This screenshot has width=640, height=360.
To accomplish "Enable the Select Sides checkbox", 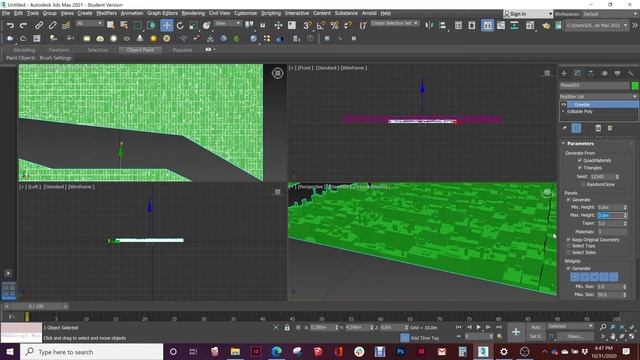I will 568,252.
